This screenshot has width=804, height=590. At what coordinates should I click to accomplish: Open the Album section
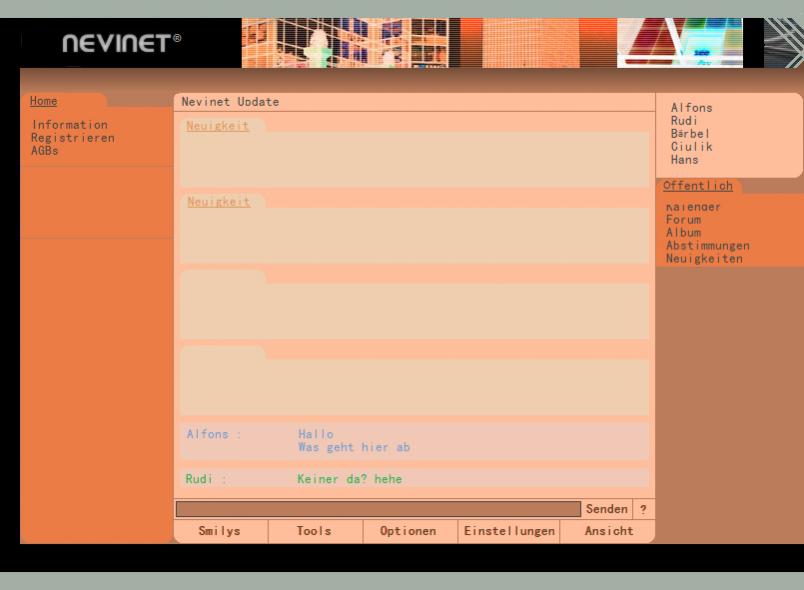click(x=683, y=233)
